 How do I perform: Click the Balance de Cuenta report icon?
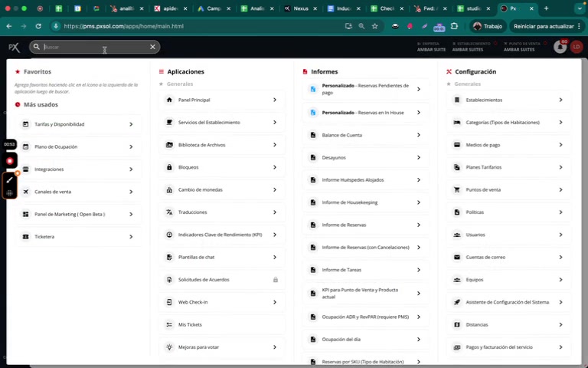point(313,135)
